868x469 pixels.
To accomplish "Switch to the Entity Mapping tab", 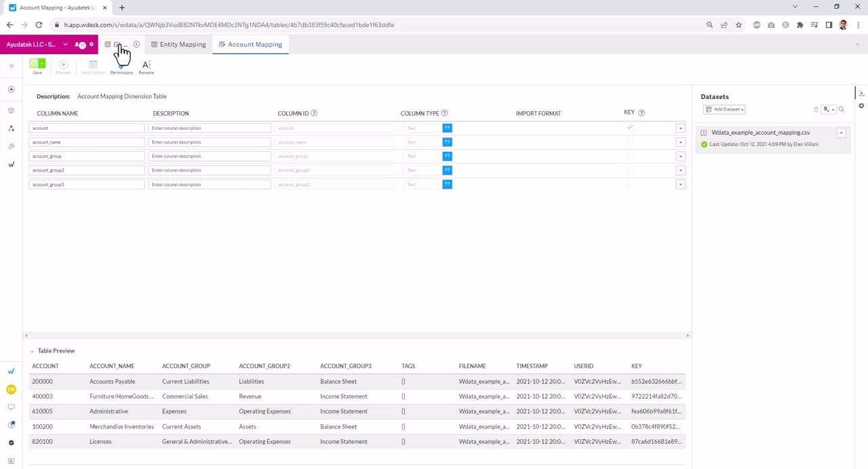I will coord(178,45).
